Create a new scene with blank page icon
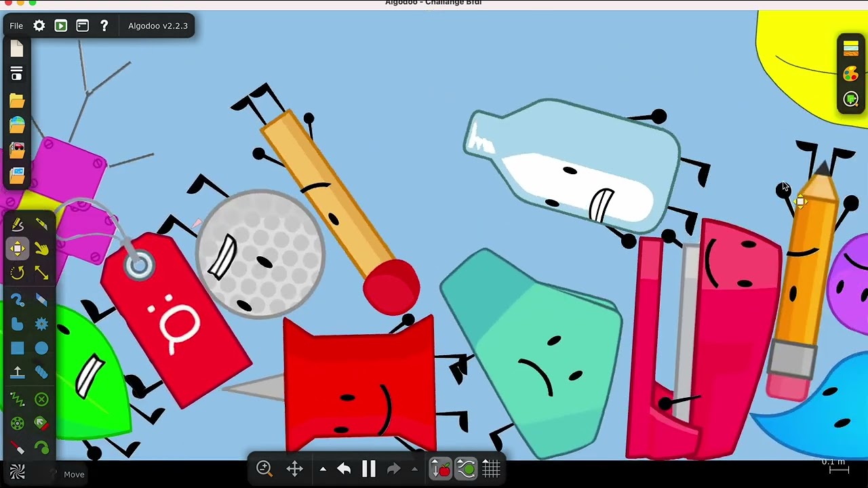The width and height of the screenshot is (868, 488). click(17, 49)
